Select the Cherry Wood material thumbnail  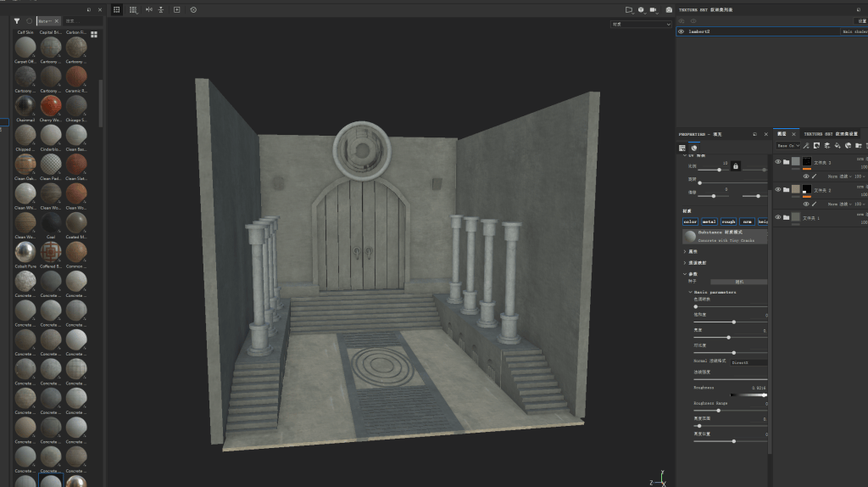click(50, 105)
